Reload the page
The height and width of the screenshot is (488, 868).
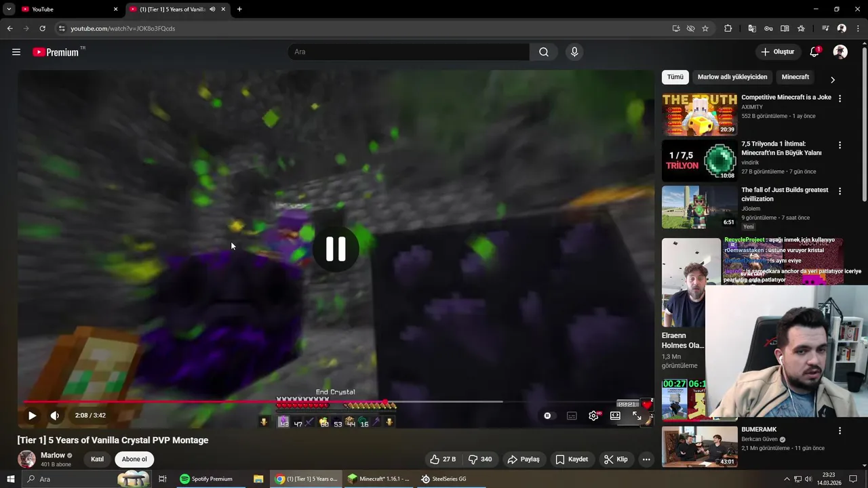[x=42, y=28]
